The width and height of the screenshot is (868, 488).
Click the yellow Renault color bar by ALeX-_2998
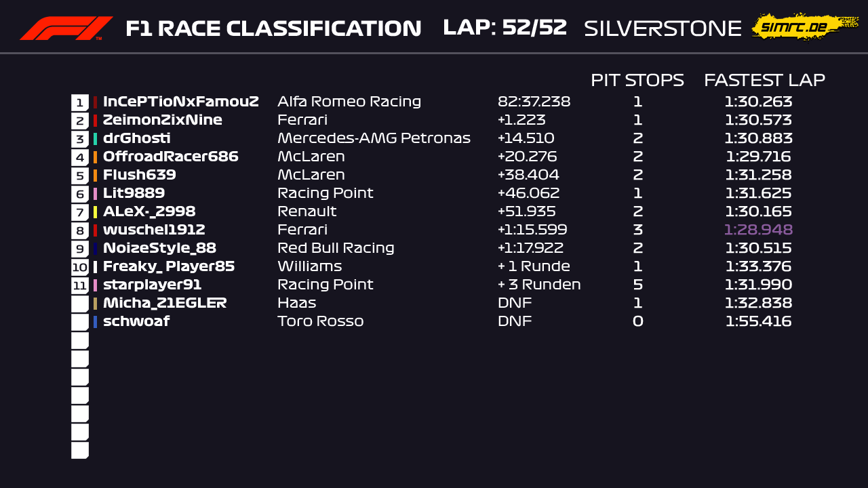(x=96, y=212)
